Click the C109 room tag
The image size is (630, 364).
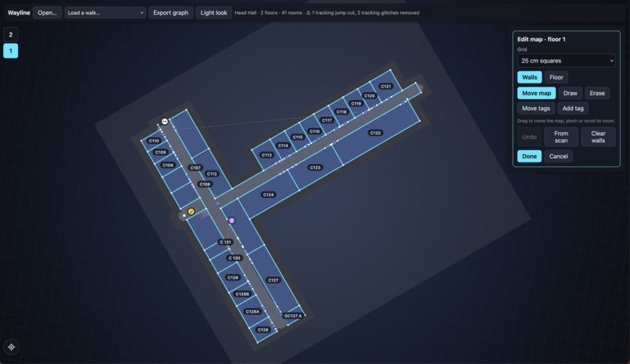pos(161,152)
